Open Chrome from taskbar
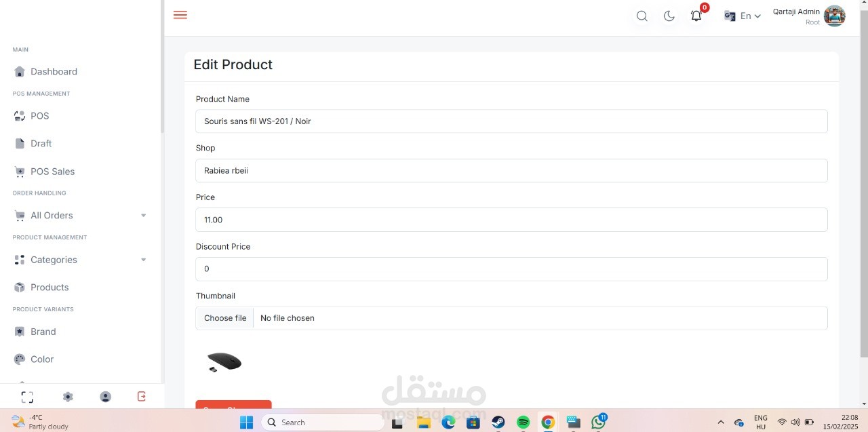Image resolution: width=868 pixels, height=432 pixels. click(548, 423)
